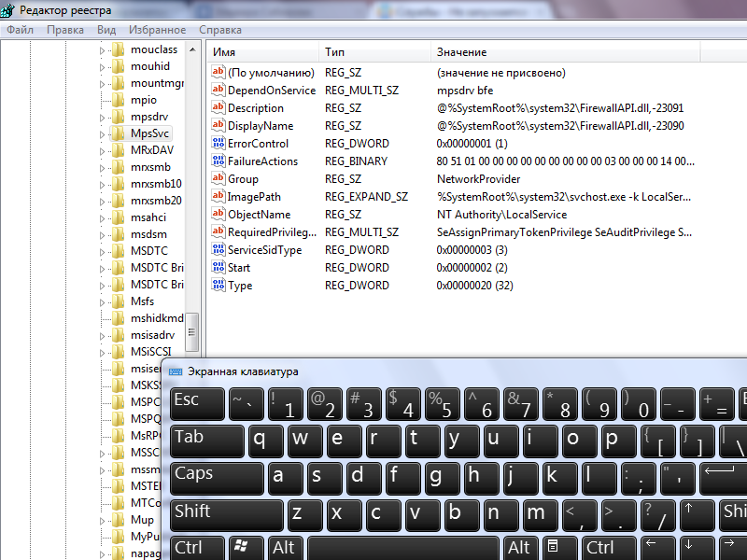Image resolution: width=747 pixels, height=560 pixels.
Task: Select the MpsSvc folder icon
Action: click(118, 133)
